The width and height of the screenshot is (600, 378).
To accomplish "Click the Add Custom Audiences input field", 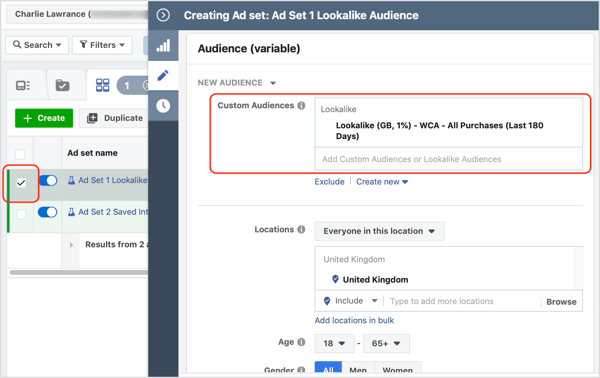I will (448, 159).
